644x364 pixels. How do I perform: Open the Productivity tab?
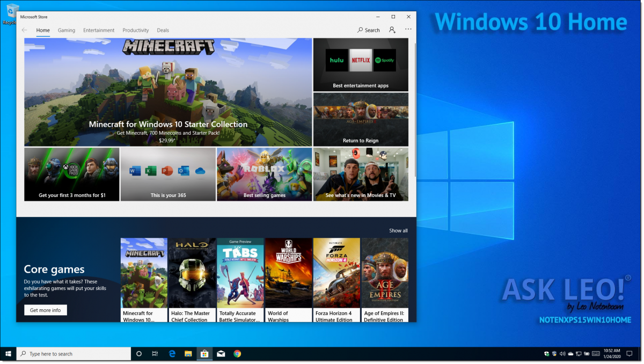(x=136, y=31)
